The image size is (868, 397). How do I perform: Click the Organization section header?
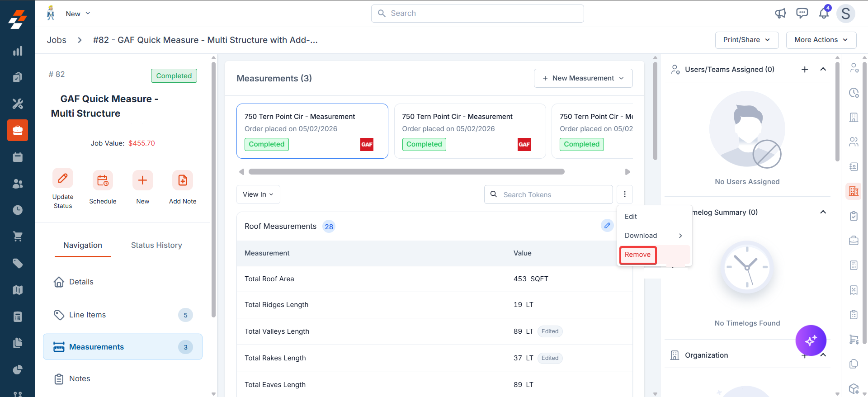(x=707, y=355)
